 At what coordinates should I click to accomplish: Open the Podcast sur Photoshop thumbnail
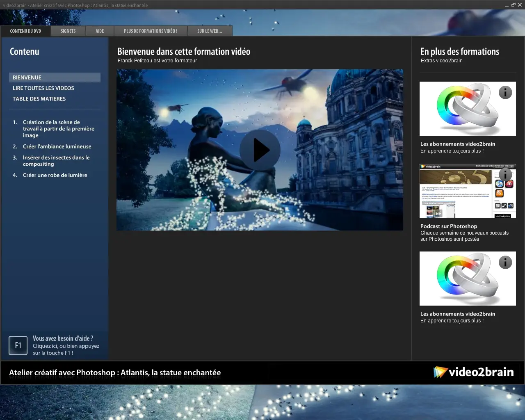coord(468,191)
